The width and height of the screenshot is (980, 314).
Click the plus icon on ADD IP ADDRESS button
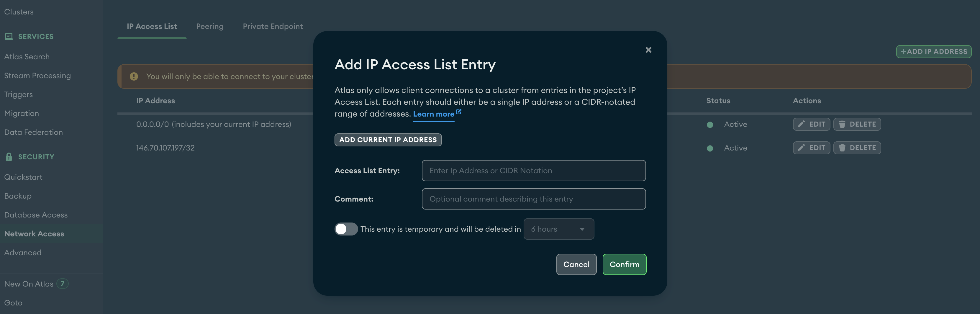click(904, 51)
